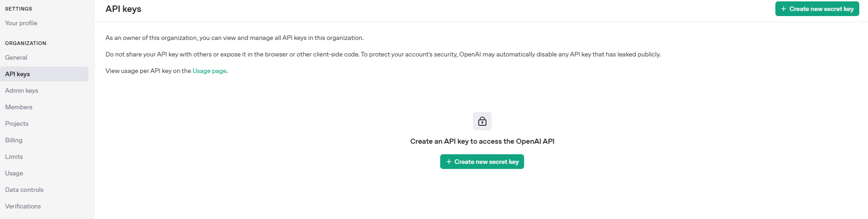Viewport: 868px width, 219px height.
Task: Open the Projects section
Action: coord(17,124)
